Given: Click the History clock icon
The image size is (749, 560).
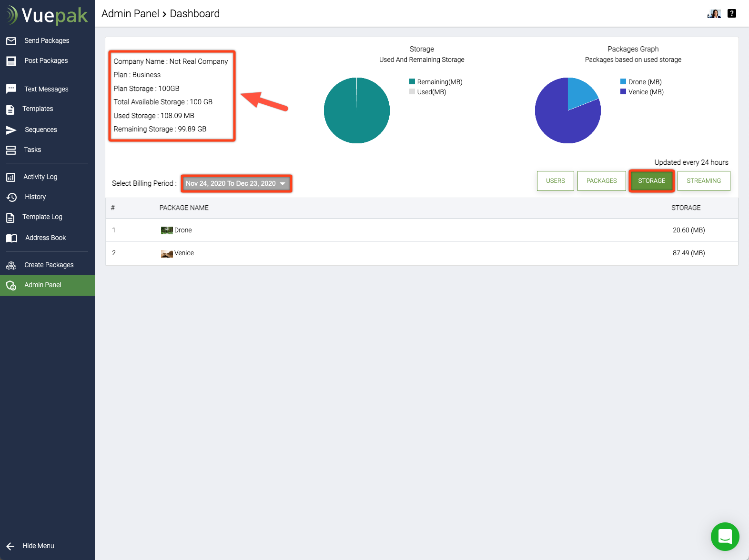Looking at the screenshot, I should coord(11,197).
